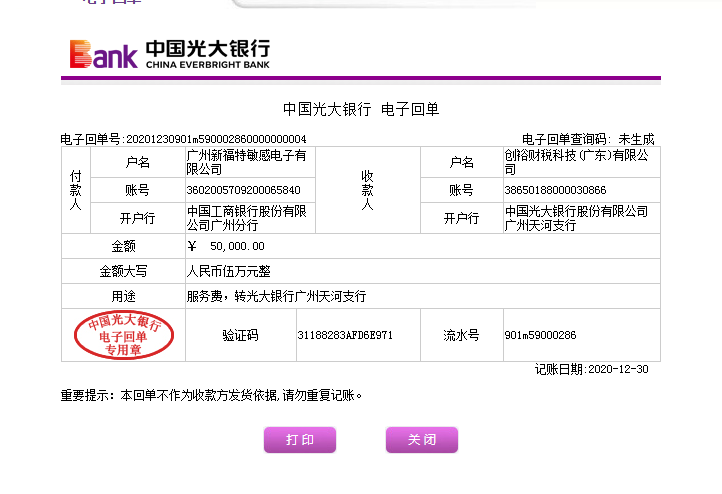Click the 金额 row label

pos(123,246)
